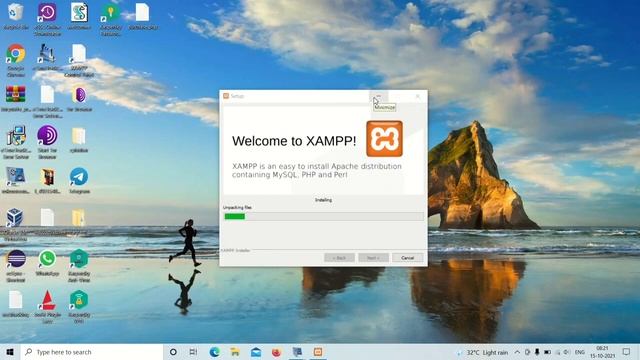
Task: Open the yellow zipped folder near VirtualBox
Action: pos(78,218)
